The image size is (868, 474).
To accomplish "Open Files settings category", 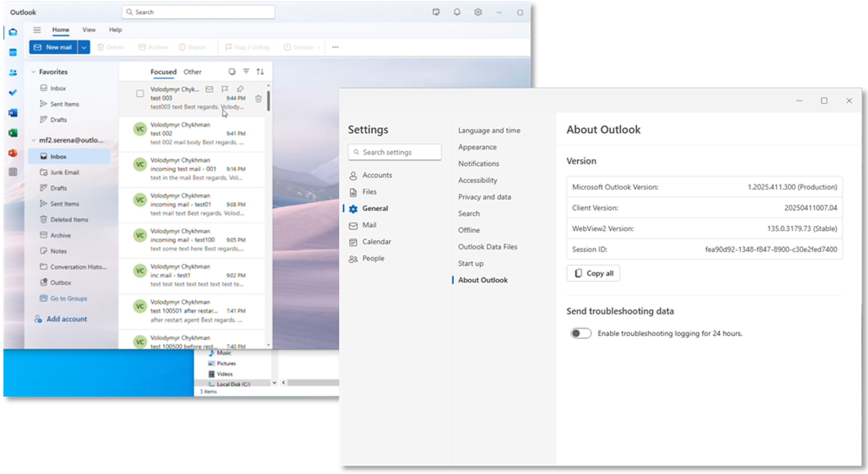I will tap(363, 192).
